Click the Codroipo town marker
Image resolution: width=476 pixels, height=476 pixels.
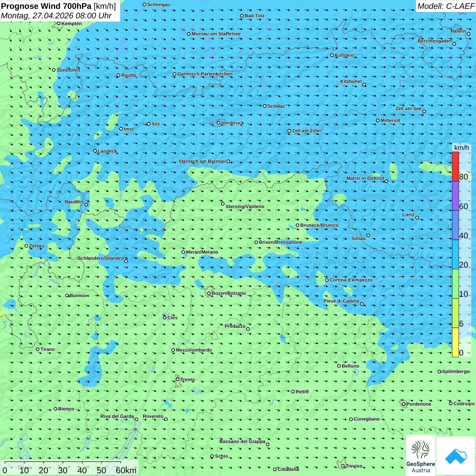451,404
